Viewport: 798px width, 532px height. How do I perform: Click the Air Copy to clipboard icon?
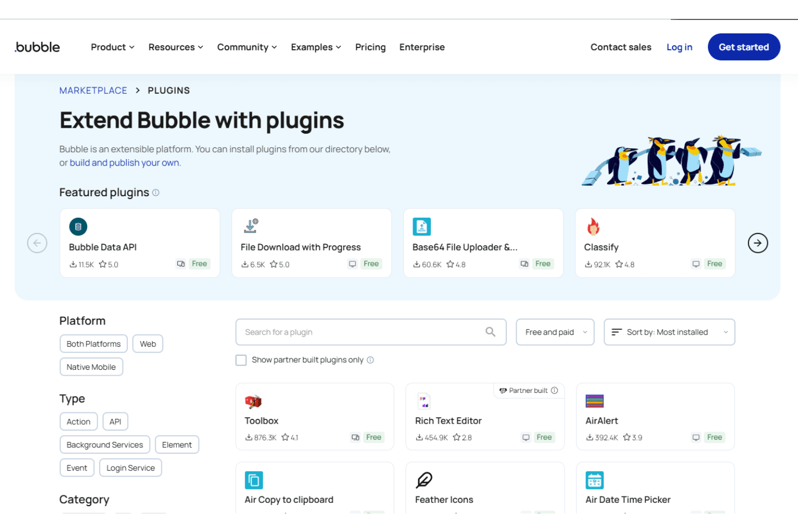pyautogui.click(x=254, y=480)
